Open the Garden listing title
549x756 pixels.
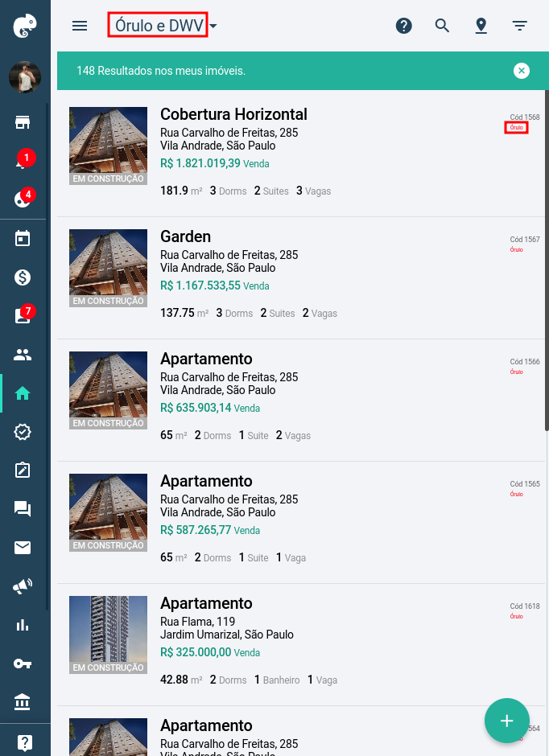click(x=185, y=236)
